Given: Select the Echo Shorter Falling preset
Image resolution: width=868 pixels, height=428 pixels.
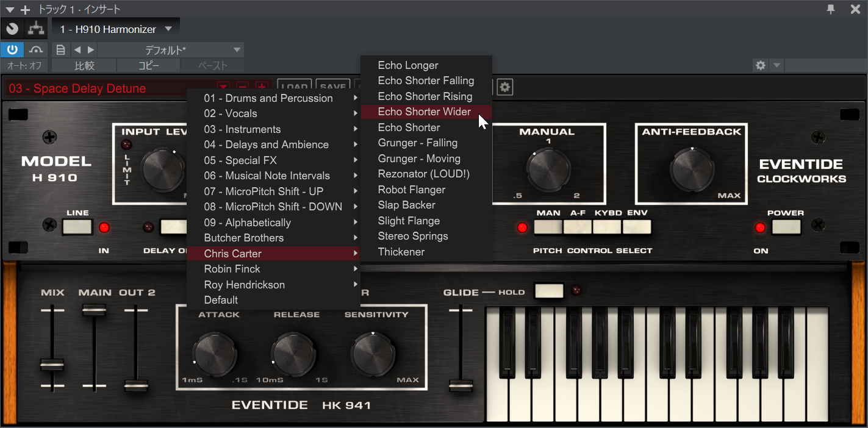Looking at the screenshot, I should coord(426,80).
